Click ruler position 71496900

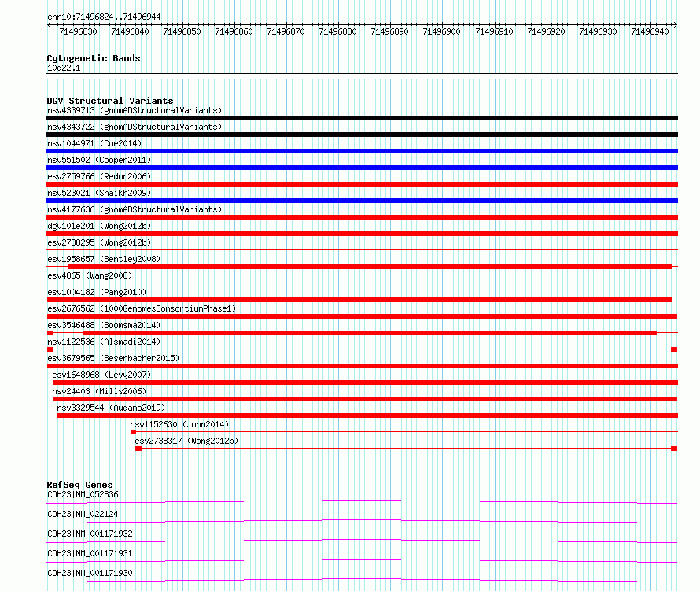pos(441,31)
